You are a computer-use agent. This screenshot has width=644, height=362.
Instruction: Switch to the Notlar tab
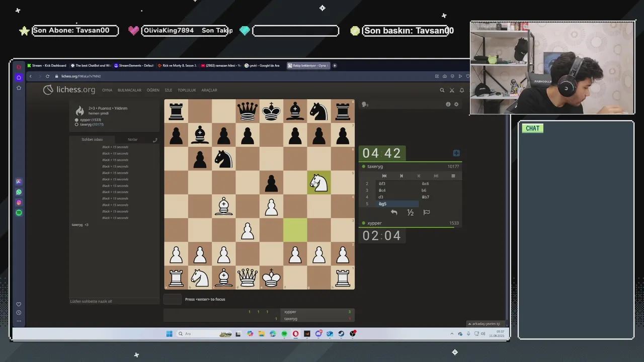132,139
